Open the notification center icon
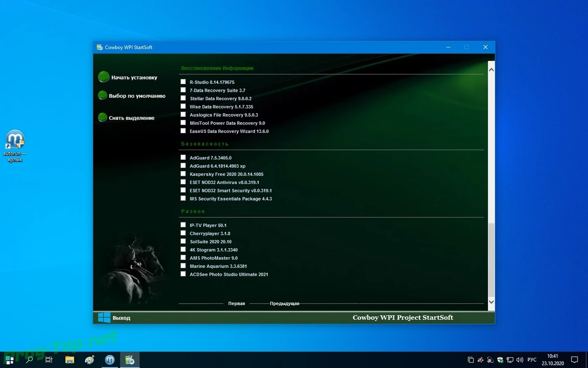This screenshot has width=588, height=368. click(x=575, y=360)
